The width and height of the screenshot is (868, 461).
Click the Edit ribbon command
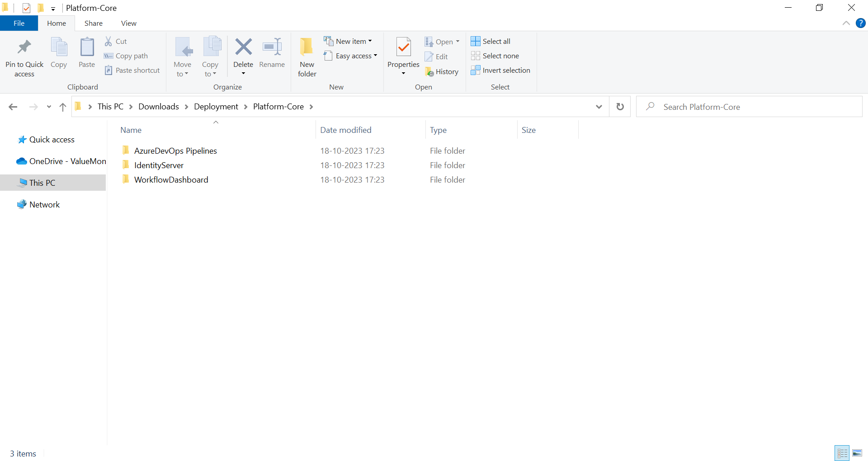point(436,56)
